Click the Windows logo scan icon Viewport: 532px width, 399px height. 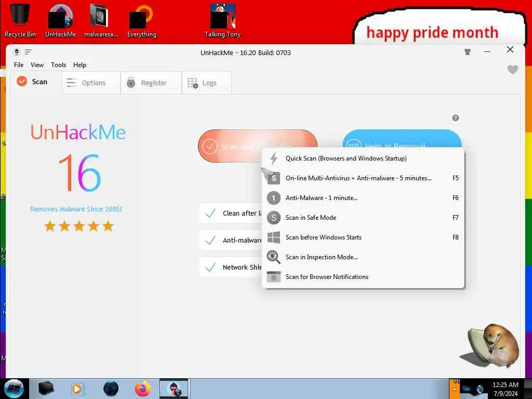click(273, 237)
